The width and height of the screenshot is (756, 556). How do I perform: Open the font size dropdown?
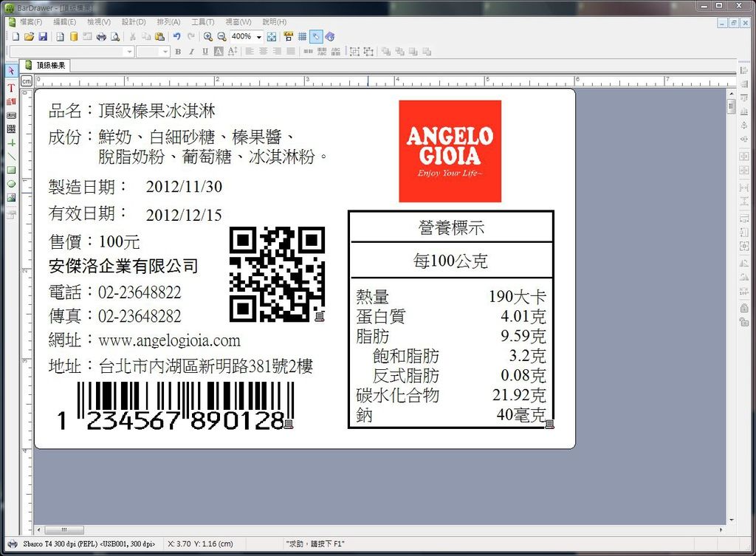click(x=165, y=52)
